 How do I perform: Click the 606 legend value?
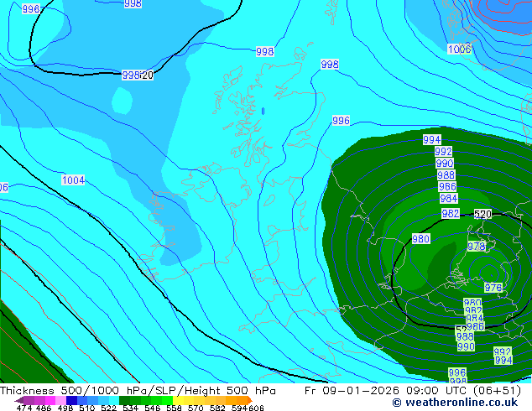[256, 408]
